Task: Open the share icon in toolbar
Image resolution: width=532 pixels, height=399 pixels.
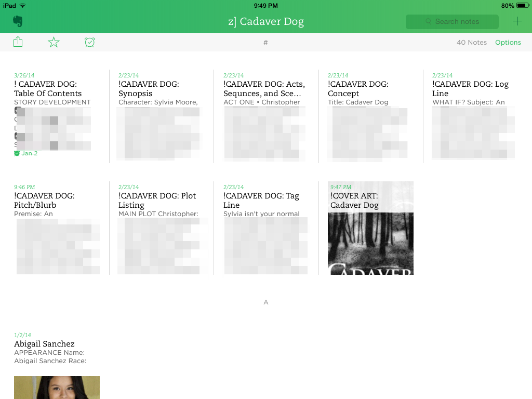Action: 18,42
